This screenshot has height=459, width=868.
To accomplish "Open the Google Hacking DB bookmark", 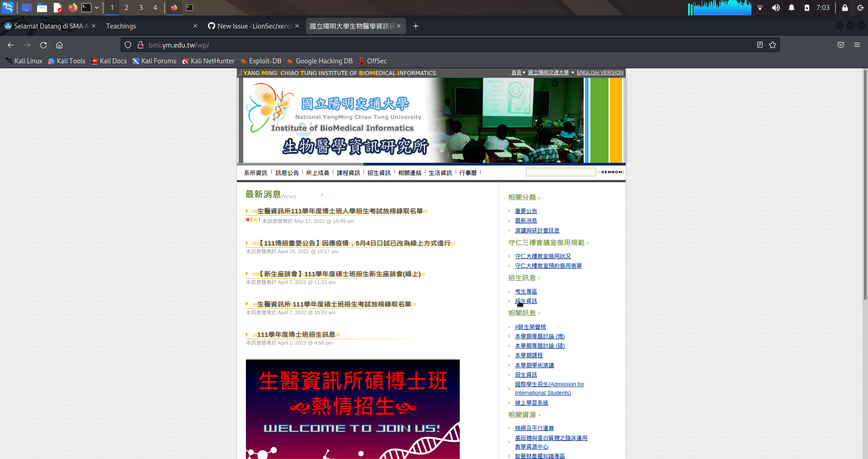I will 320,61.
